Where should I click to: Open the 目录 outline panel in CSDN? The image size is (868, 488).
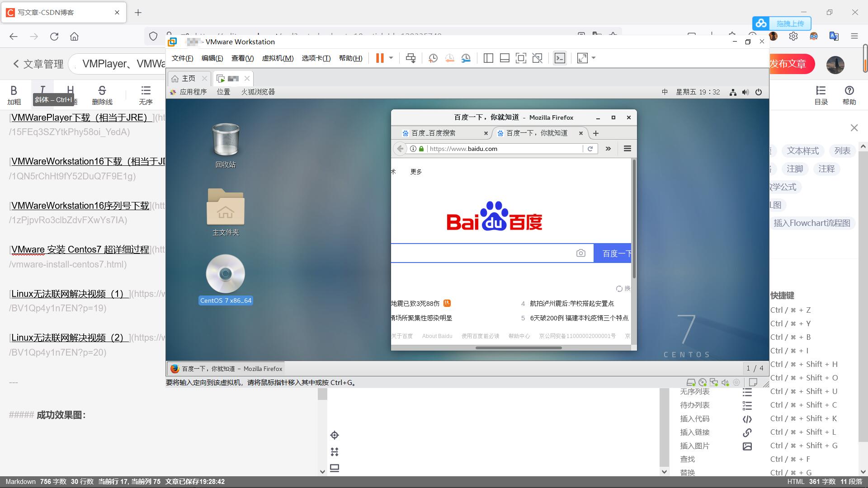[x=821, y=95]
